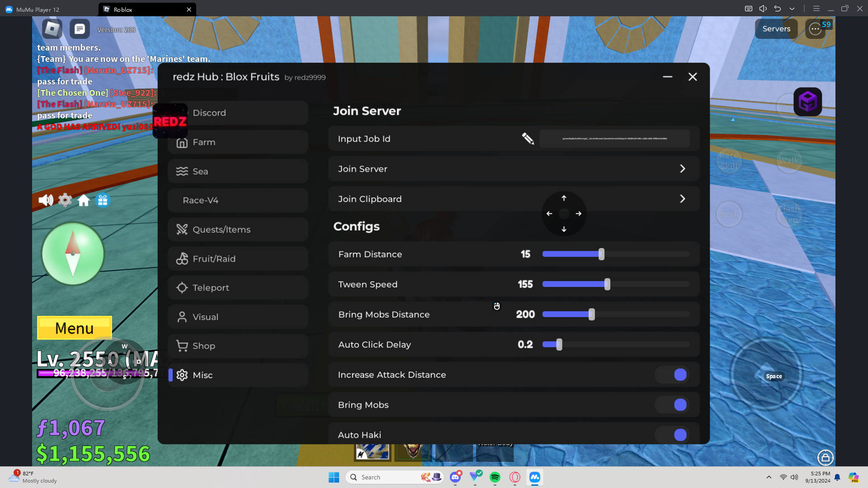Screen dimensions: 868x488
Task: Click the Dash button
Action: [729, 215]
